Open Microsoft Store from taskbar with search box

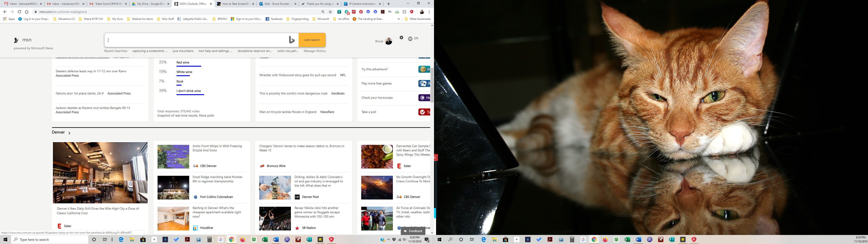143,240
